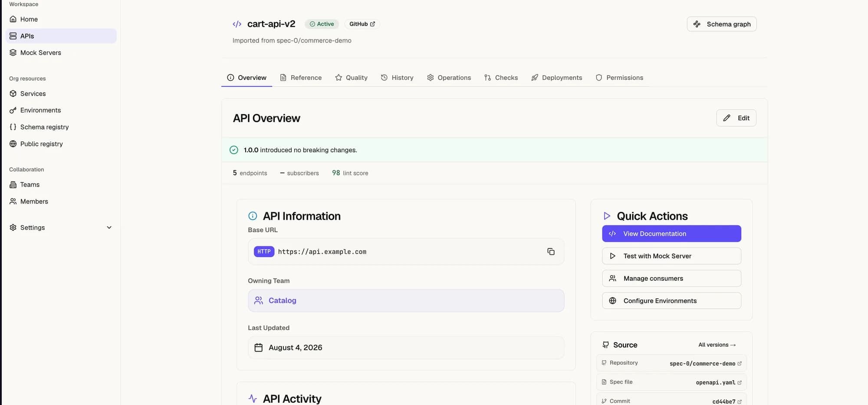Viewport: 868px width, 405px height.
Task: Open the Catalog owning team link
Action: coord(406,300)
